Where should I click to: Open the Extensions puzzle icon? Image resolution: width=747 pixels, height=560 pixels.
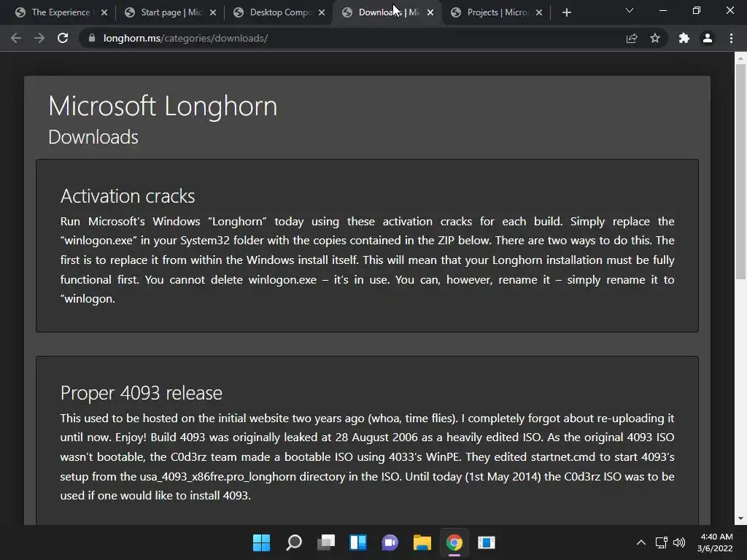coord(684,38)
